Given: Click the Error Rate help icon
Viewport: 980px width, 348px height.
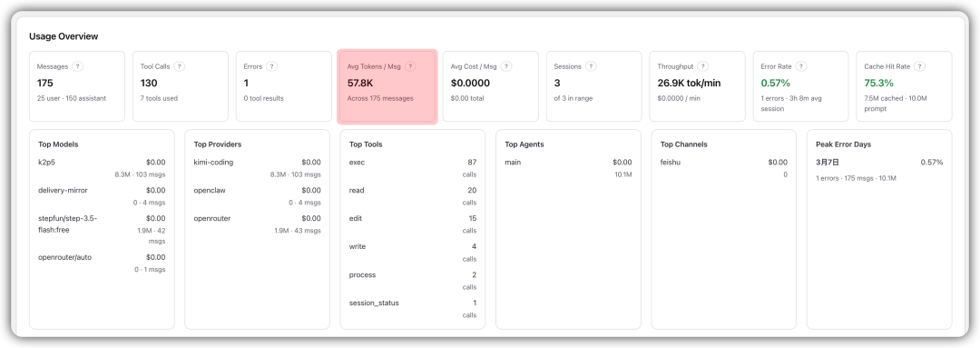Looking at the screenshot, I should click(801, 66).
